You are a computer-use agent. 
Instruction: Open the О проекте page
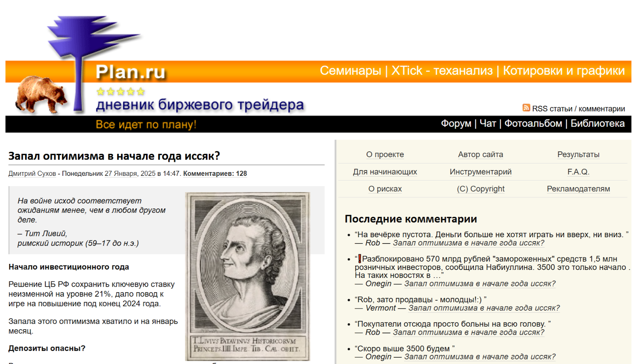pyautogui.click(x=385, y=154)
